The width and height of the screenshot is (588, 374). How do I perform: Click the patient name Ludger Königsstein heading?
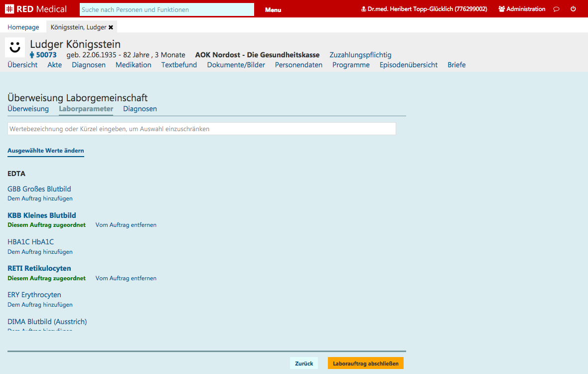(75, 44)
